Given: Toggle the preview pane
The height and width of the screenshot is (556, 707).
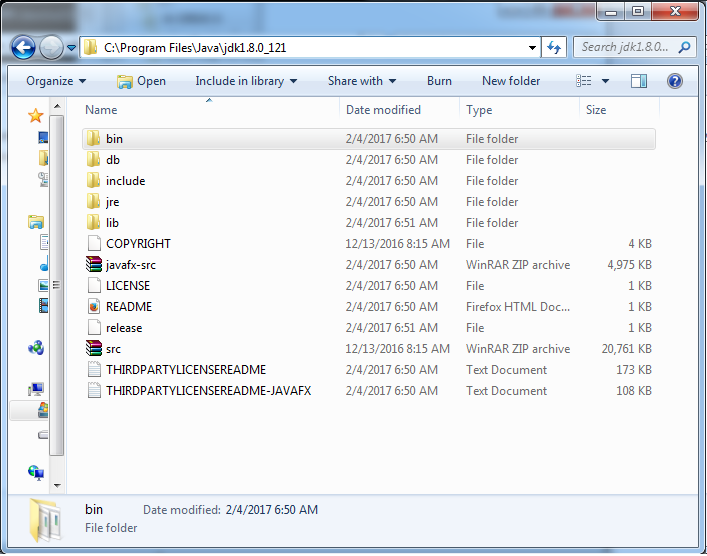Looking at the screenshot, I should point(638,81).
